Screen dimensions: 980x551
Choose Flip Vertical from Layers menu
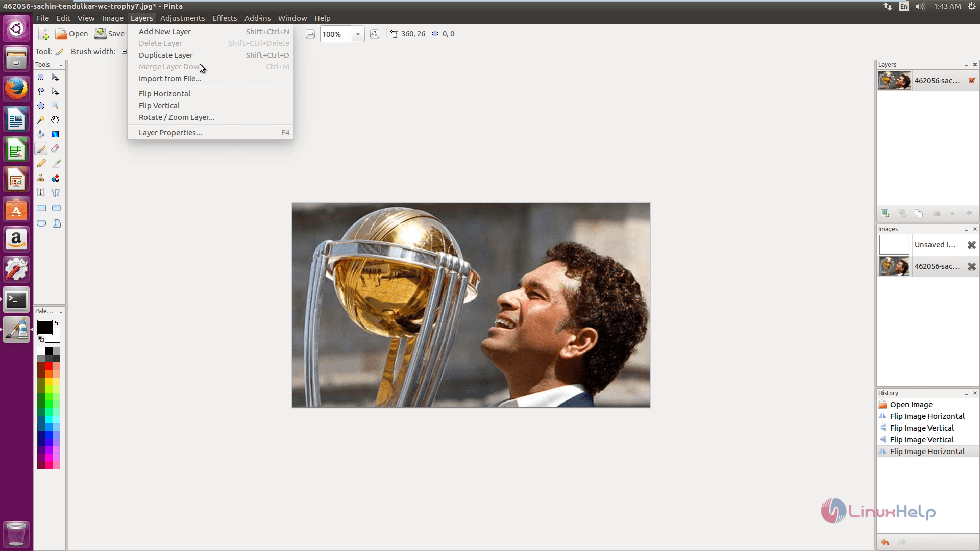tap(210, 106)
